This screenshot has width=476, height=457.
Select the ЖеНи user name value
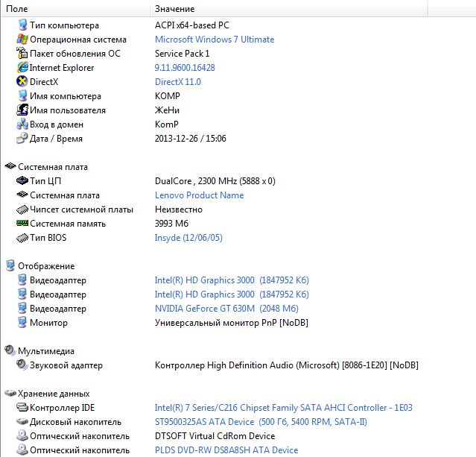pyautogui.click(x=167, y=110)
